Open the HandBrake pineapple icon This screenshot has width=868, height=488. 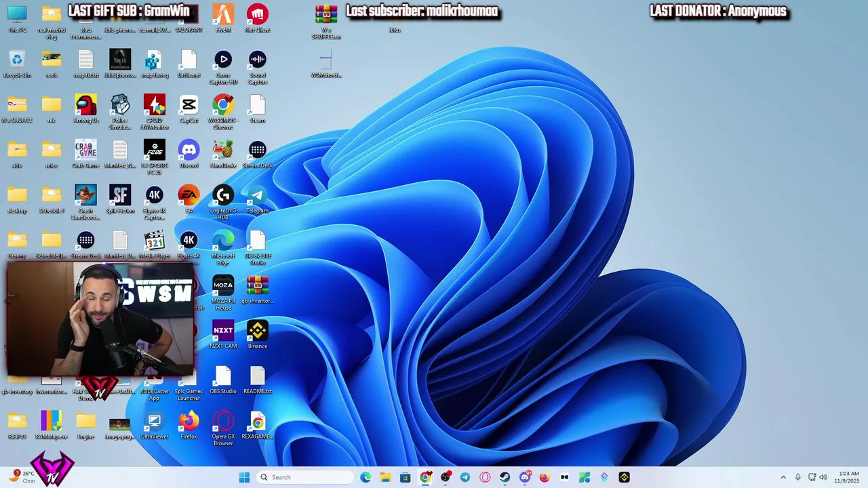[x=223, y=154]
